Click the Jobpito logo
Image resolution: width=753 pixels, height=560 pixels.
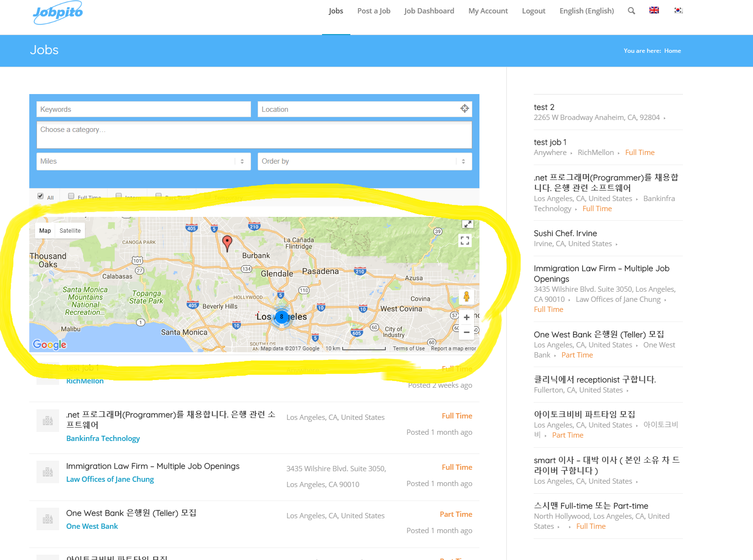tap(58, 12)
